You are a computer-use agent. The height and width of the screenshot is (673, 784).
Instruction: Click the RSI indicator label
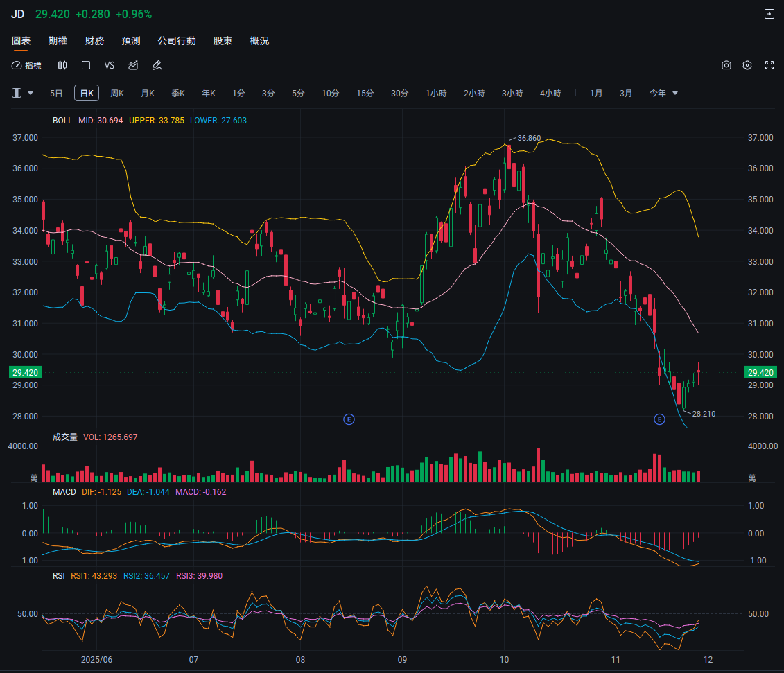click(x=59, y=576)
